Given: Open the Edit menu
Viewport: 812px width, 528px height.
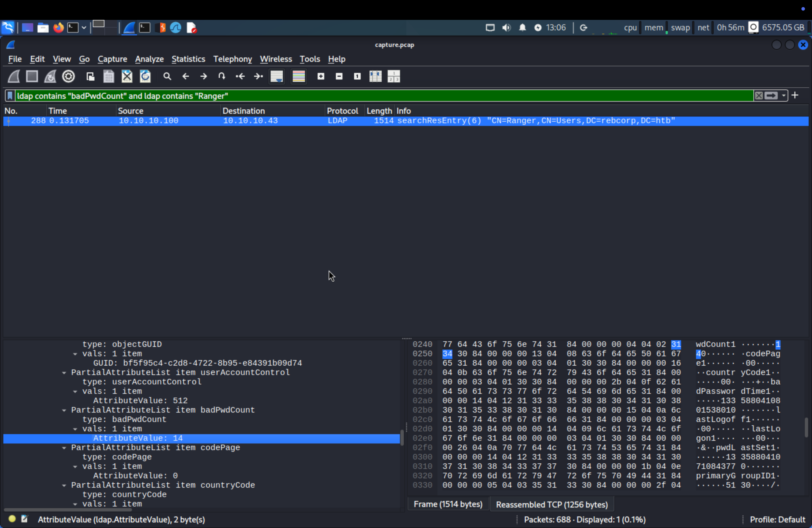Looking at the screenshot, I should (x=37, y=59).
